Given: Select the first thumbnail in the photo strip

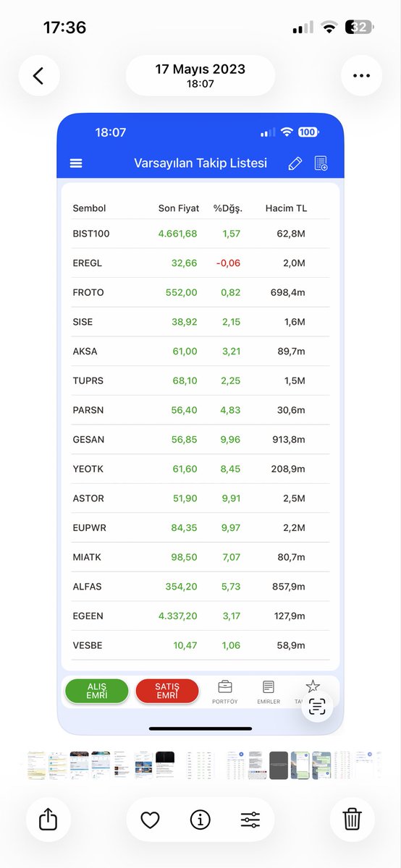Looking at the screenshot, I should [36, 765].
